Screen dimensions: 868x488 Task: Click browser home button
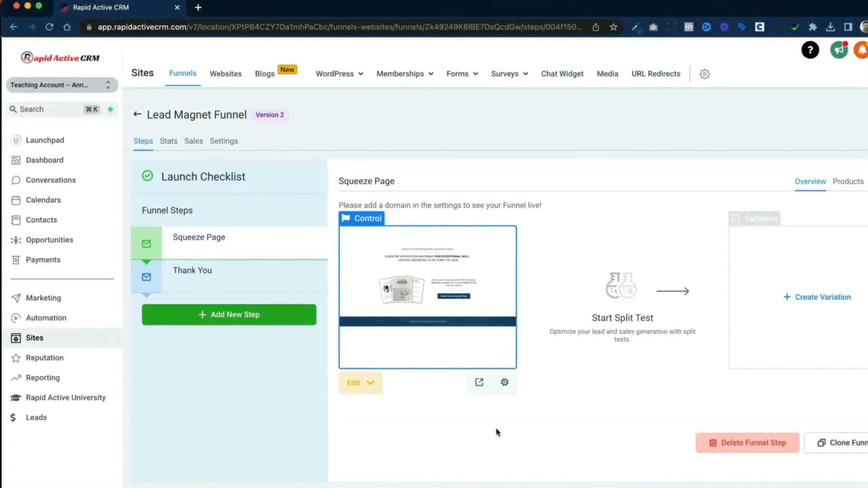67,27
